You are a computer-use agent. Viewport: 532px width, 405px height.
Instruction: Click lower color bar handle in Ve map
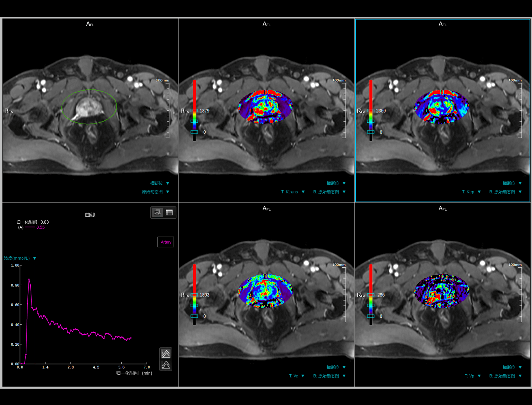point(194,316)
